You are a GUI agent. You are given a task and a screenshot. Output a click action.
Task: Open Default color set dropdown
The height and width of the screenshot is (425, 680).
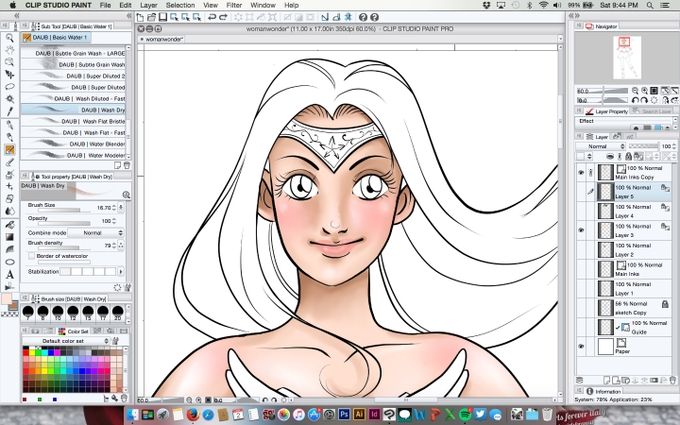coord(65,341)
